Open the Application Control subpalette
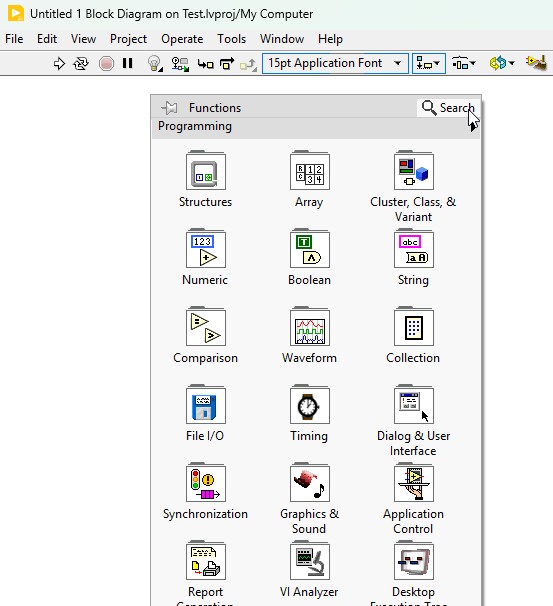The image size is (553, 606). point(413,499)
